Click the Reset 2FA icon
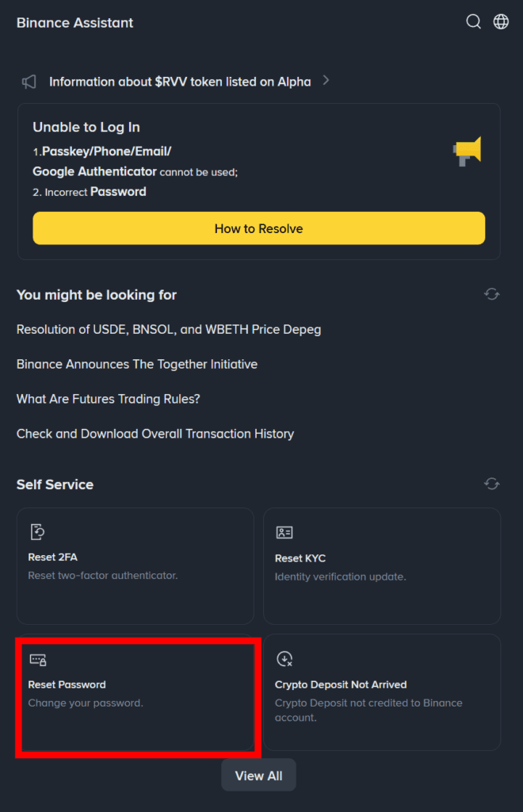The image size is (523, 812). [x=36, y=532]
